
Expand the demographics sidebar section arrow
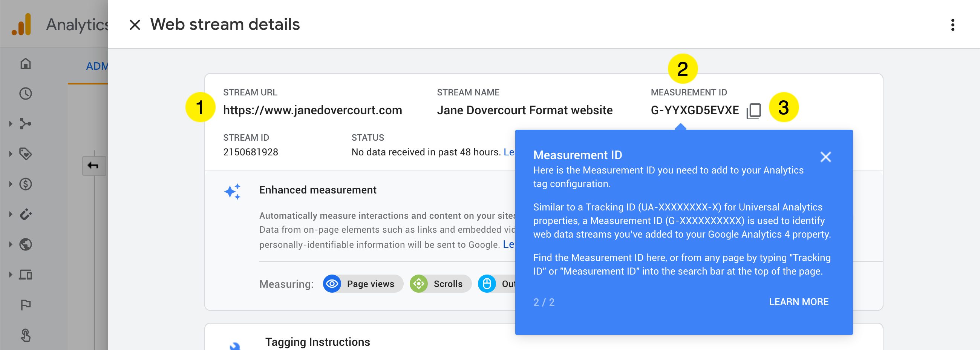click(11, 244)
